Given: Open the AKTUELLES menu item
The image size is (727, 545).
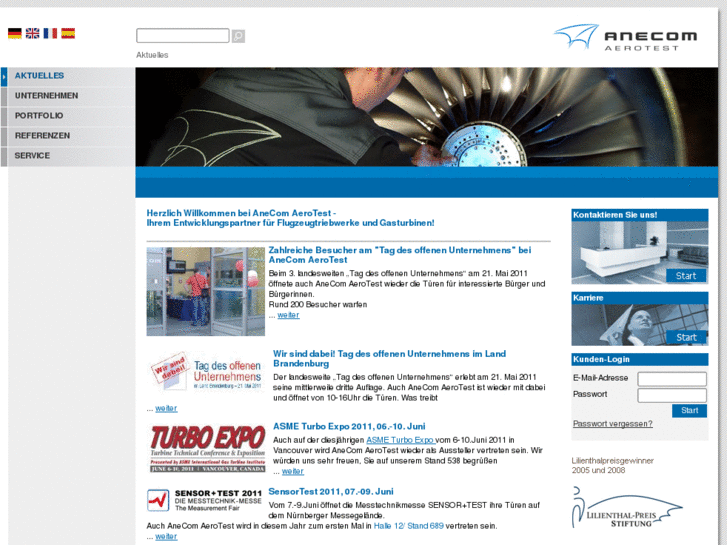Looking at the screenshot, I should [x=68, y=76].
